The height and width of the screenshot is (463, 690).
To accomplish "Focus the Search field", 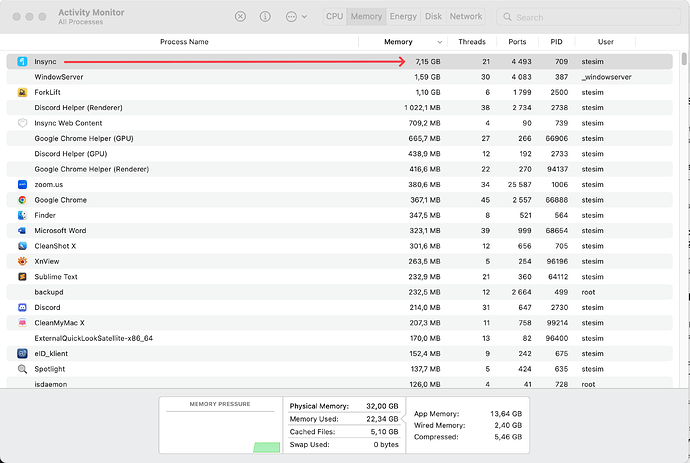I will click(588, 17).
